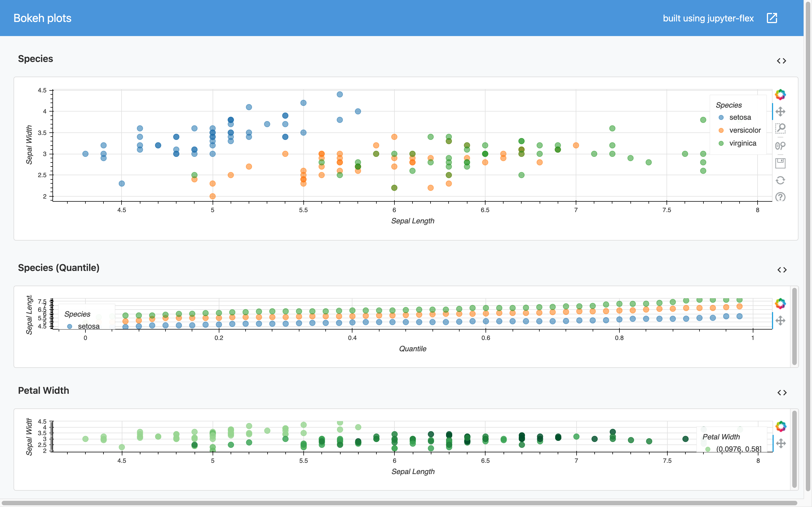Select the Pan tool on the Petal Width plot
Viewport: 812px width, 507px height.
781,443
